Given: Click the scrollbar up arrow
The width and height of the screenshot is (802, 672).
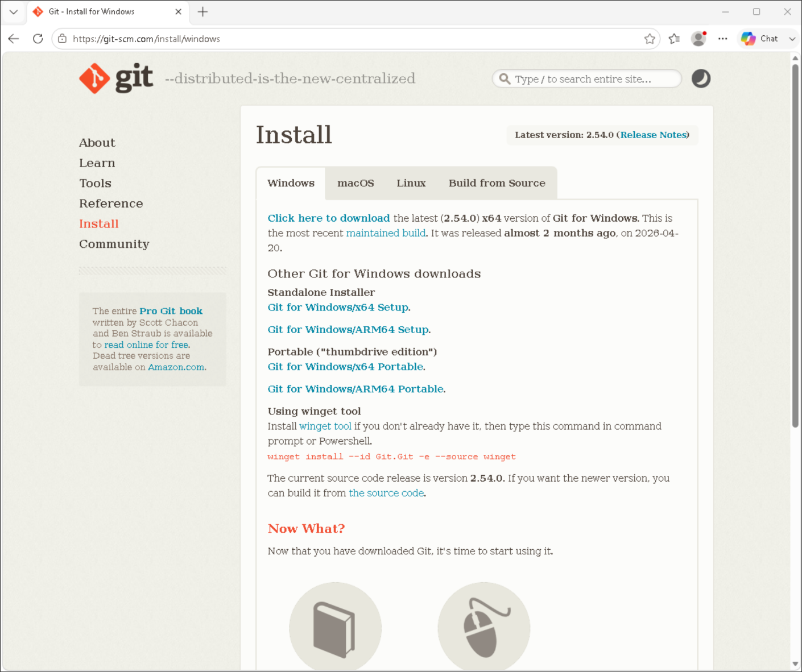Looking at the screenshot, I should click(x=795, y=58).
